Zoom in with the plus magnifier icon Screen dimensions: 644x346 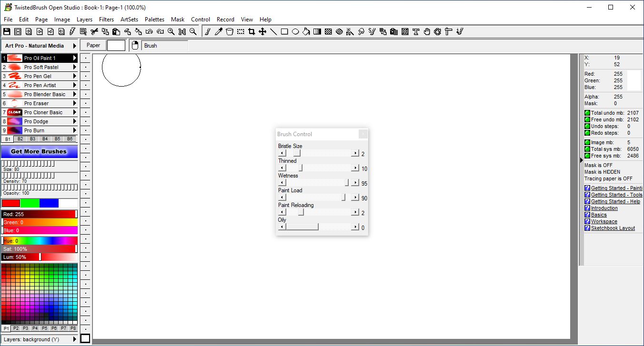pyautogui.click(x=171, y=31)
